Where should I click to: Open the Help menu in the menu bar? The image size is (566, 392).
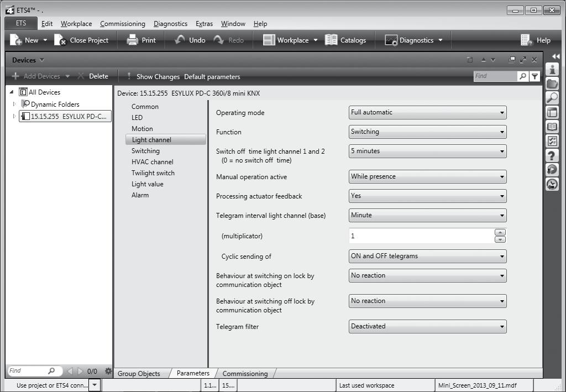click(260, 24)
